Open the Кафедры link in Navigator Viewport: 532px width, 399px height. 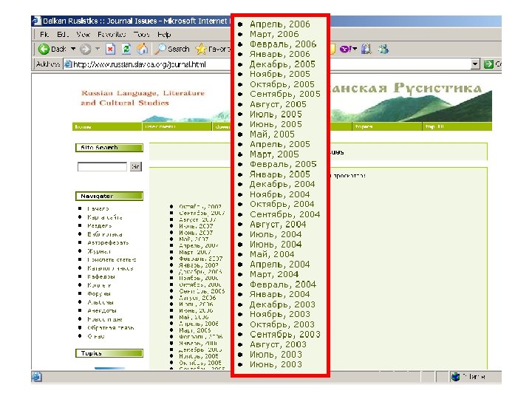click(x=101, y=276)
